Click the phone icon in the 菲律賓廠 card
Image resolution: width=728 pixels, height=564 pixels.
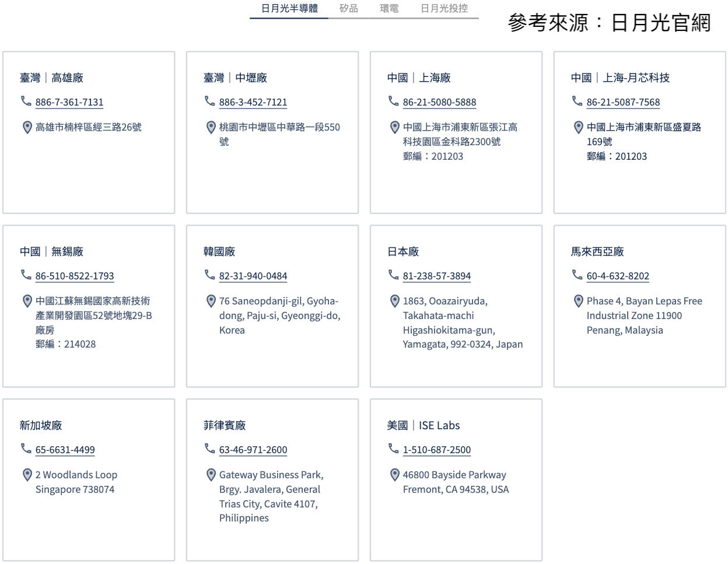[x=210, y=449]
